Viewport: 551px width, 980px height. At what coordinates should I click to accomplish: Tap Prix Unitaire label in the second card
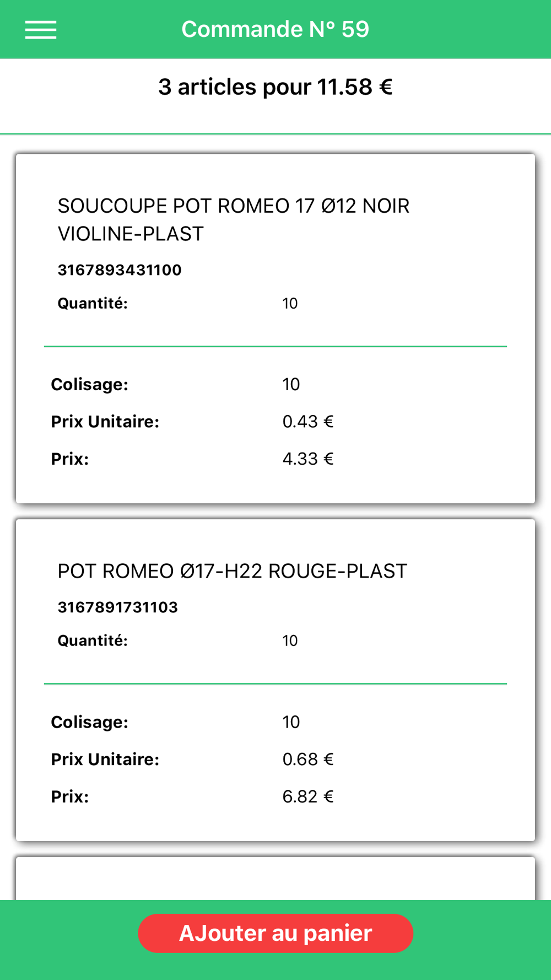(105, 760)
